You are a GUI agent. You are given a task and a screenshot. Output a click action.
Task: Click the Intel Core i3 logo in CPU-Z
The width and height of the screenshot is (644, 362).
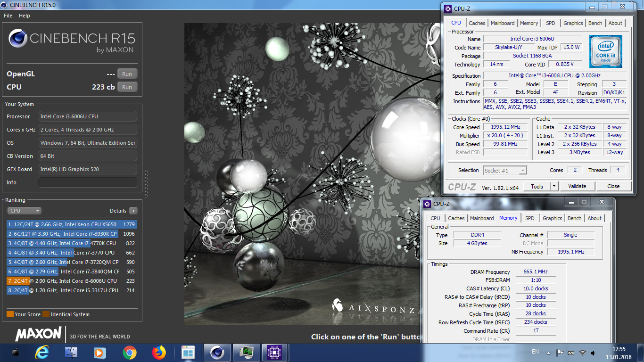tap(606, 51)
